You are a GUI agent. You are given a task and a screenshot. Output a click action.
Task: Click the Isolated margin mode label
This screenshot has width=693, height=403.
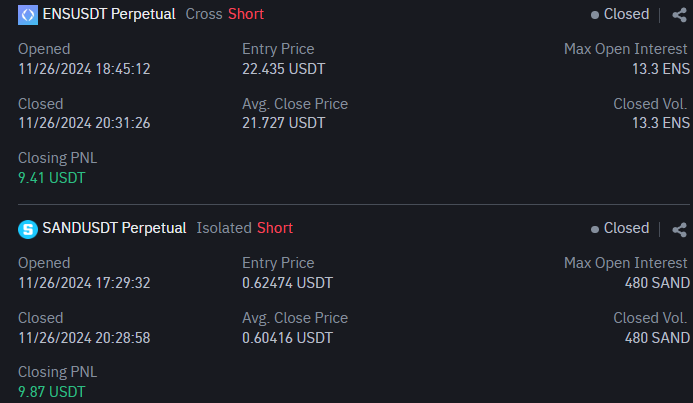(x=224, y=228)
